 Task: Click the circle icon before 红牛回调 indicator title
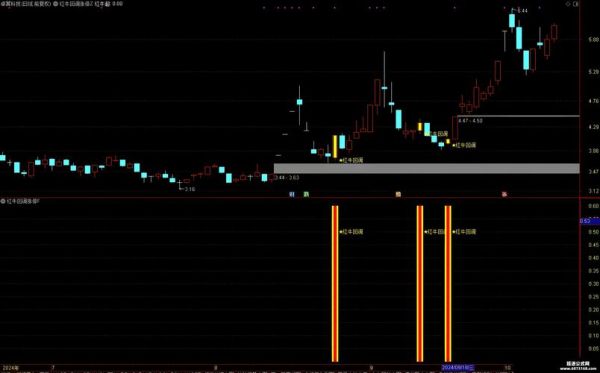[x=56, y=3]
